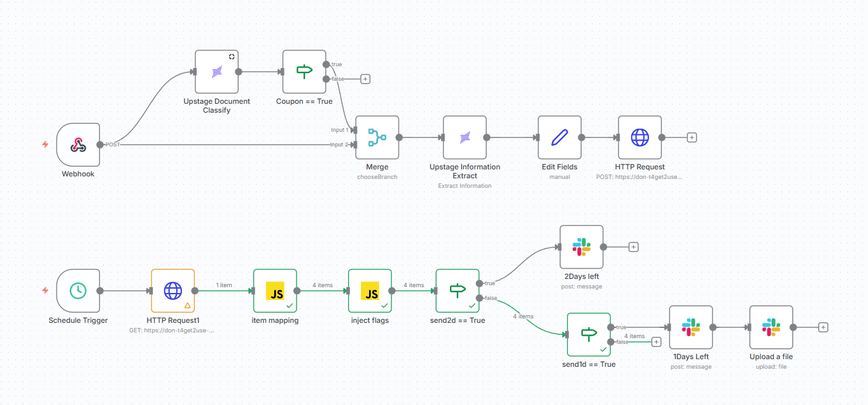Add node on Coupon == True false output

[x=365, y=79]
